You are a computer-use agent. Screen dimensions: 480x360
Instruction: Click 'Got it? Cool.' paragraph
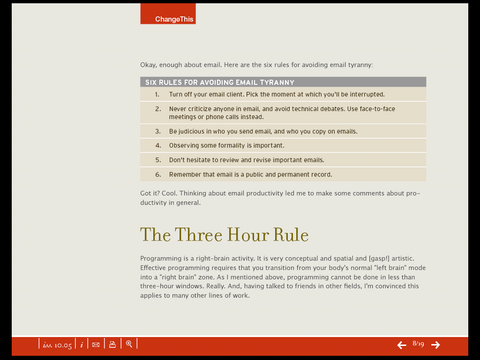tap(280, 198)
